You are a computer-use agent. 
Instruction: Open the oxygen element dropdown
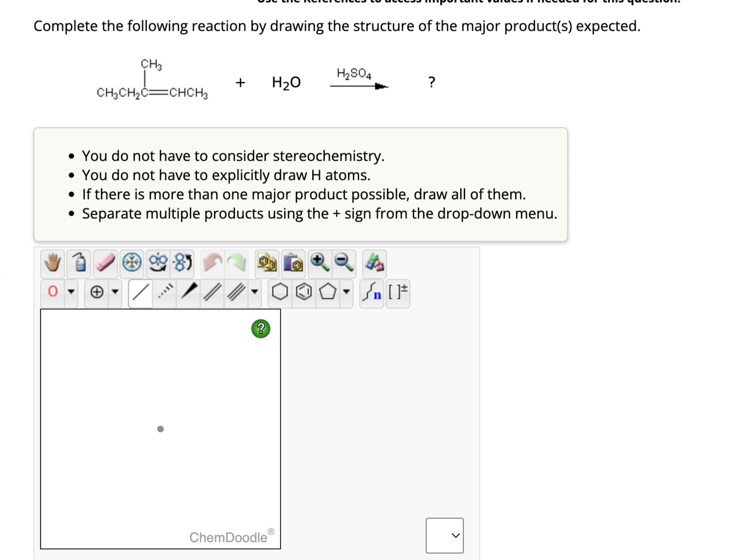point(71,292)
